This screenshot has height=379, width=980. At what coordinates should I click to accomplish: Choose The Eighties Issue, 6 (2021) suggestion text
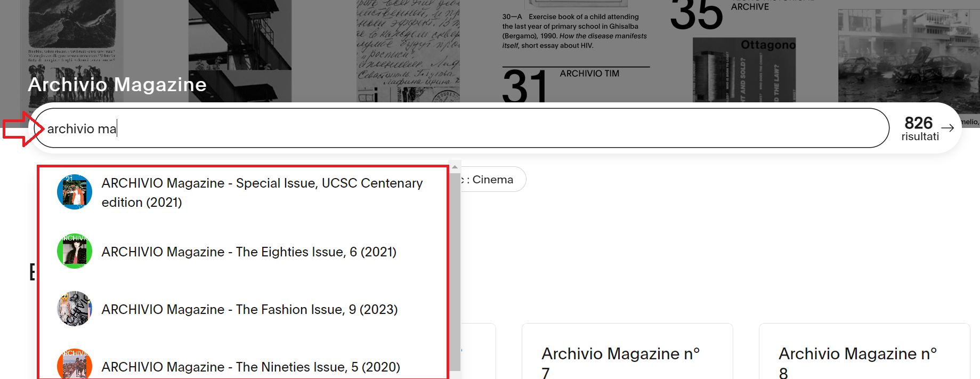click(249, 252)
